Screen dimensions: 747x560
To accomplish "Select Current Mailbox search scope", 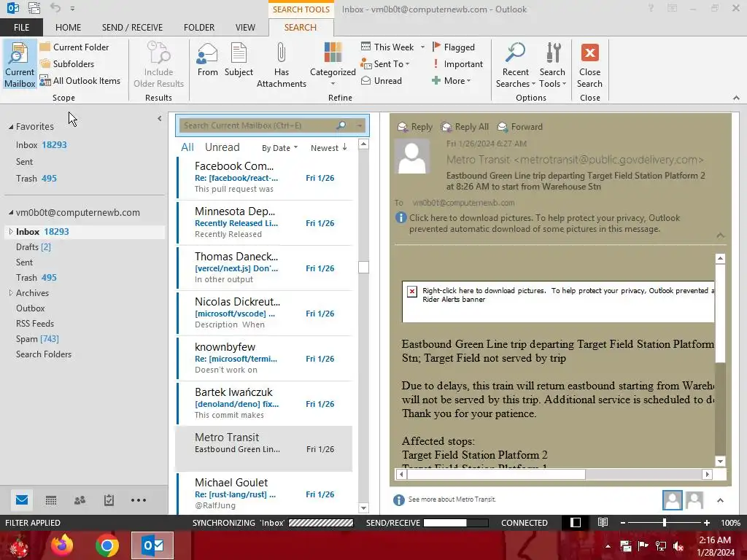I will coord(20,65).
